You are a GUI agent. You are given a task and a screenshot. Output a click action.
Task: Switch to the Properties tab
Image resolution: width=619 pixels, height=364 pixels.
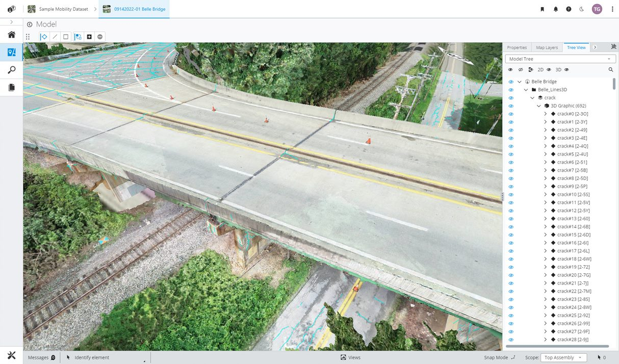click(517, 47)
